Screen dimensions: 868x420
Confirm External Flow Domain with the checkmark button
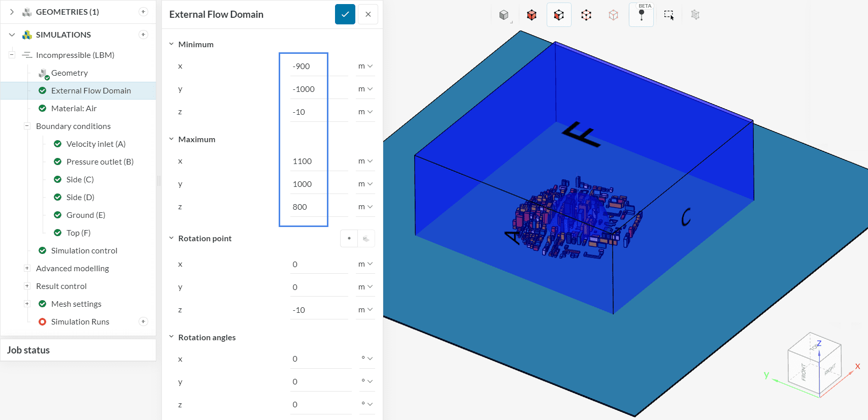pos(345,14)
